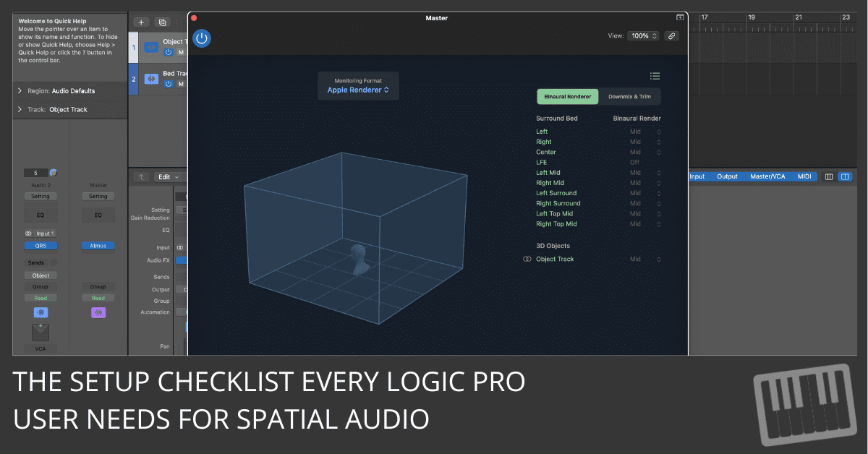Expand the Track: Object Track section

(x=20, y=110)
